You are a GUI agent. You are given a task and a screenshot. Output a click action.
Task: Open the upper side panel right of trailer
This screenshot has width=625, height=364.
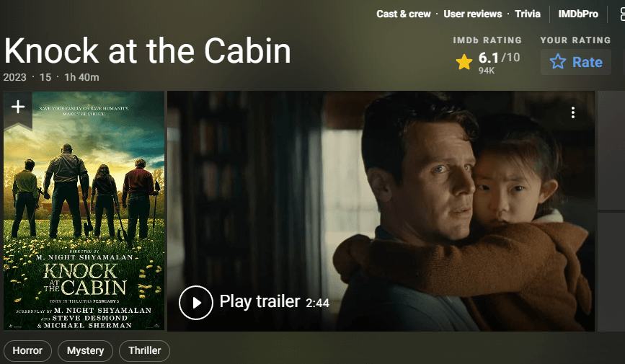[611, 150]
